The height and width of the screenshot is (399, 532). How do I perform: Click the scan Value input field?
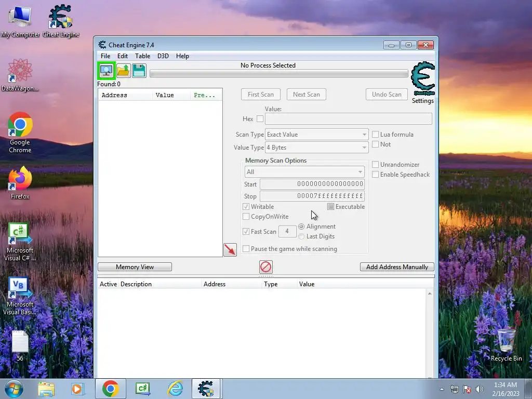pyautogui.click(x=348, y=119)
